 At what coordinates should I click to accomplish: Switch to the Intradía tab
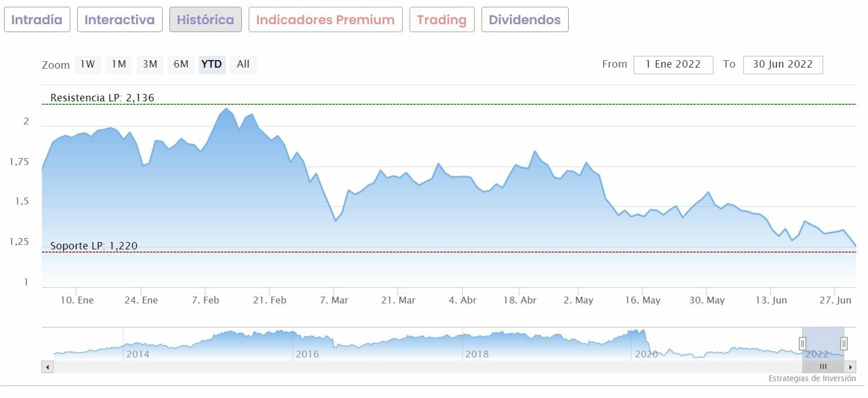(37, 20)
